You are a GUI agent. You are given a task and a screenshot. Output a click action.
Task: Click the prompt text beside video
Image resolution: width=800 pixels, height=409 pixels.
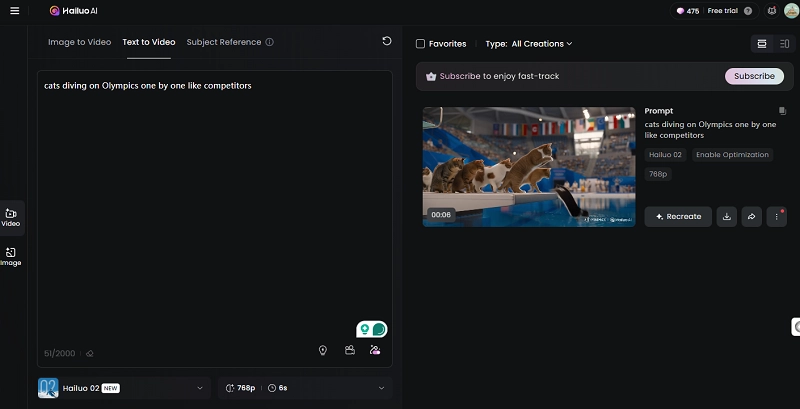(x=710, y=130)
